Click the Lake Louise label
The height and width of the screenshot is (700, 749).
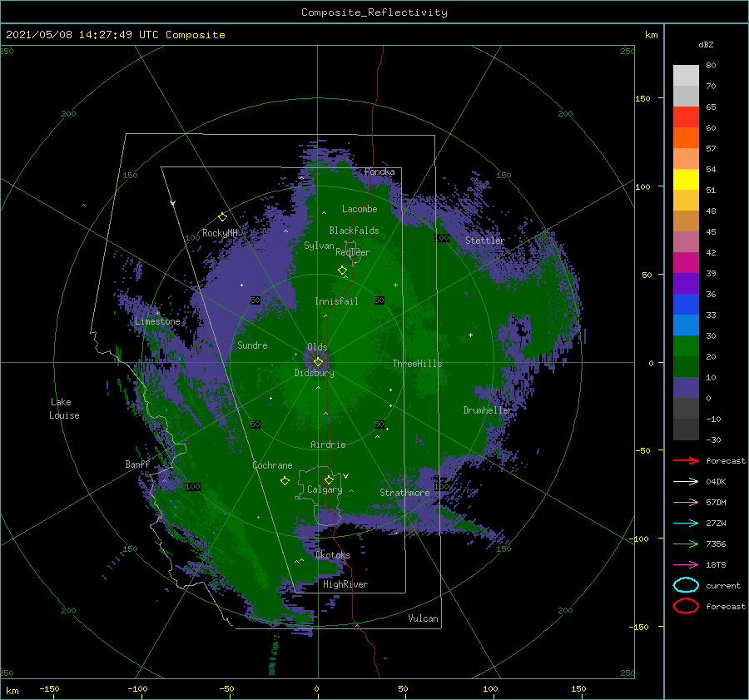(64, 409)
